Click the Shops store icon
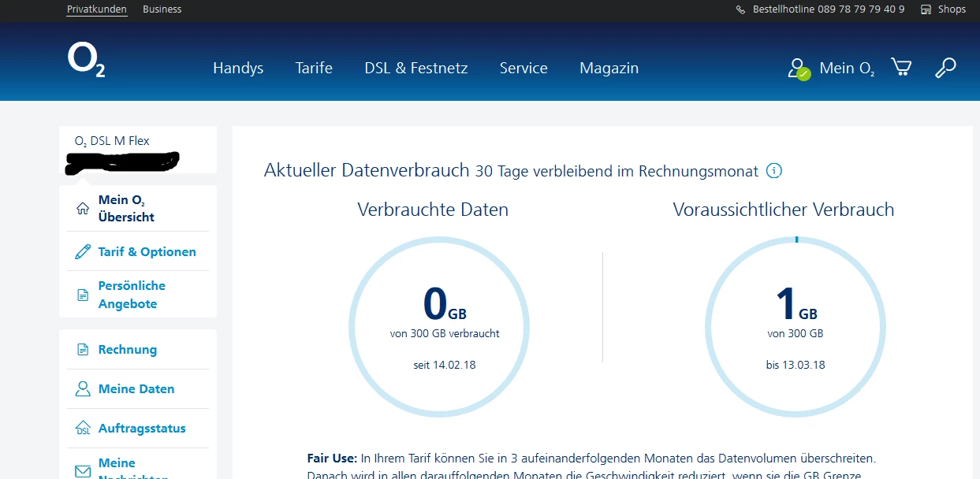The width and height of the screenshot is (980, 479). point(926,9)
